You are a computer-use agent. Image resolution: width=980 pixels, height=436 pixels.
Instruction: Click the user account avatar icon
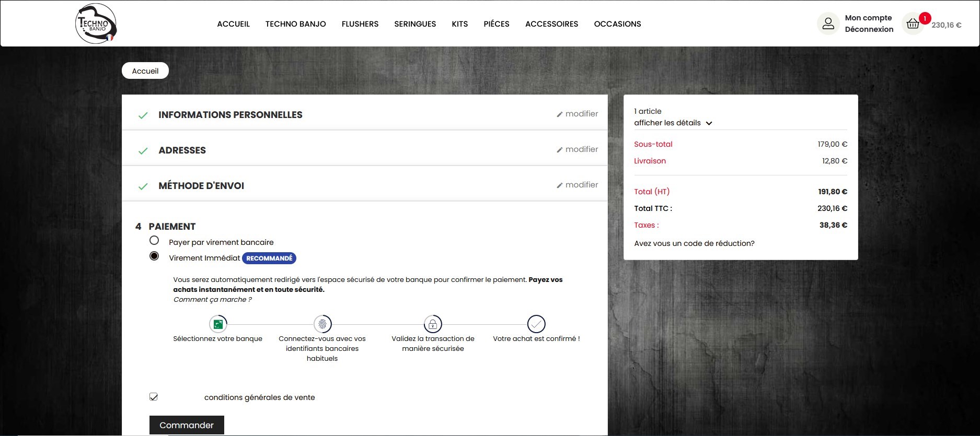click(828, 24)
